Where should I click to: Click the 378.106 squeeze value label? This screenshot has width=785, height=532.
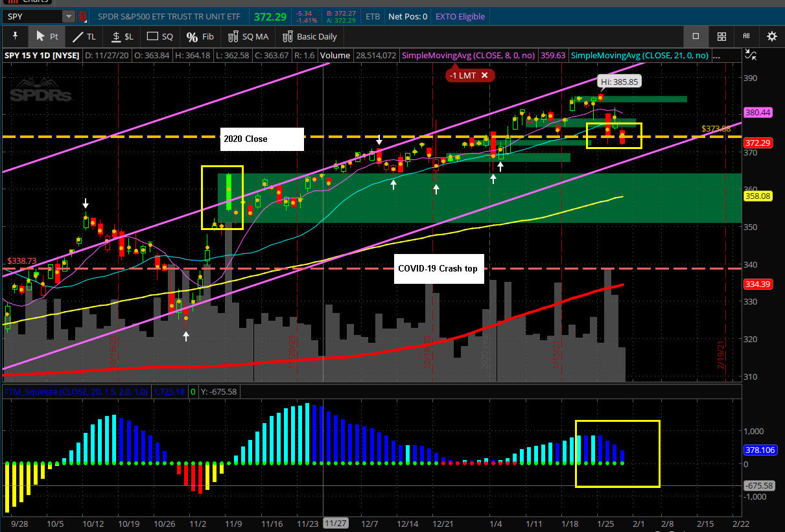pyautogui.click(x=761, y=450)
